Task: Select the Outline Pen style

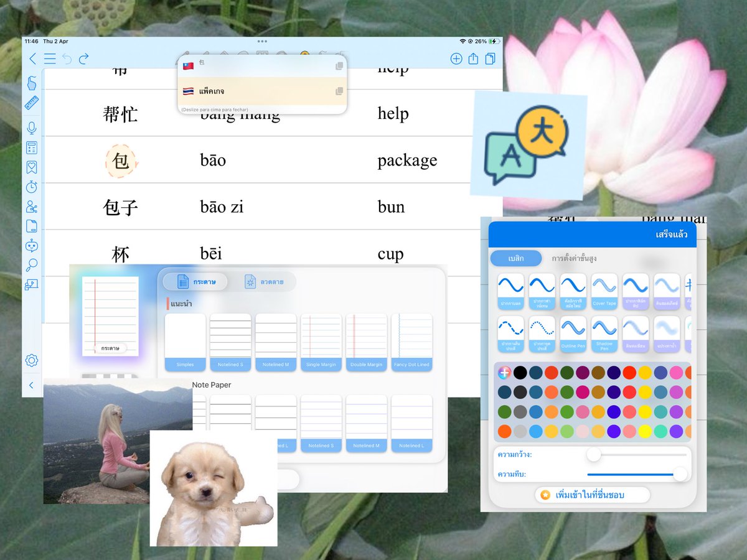Action: click(573, 334)
